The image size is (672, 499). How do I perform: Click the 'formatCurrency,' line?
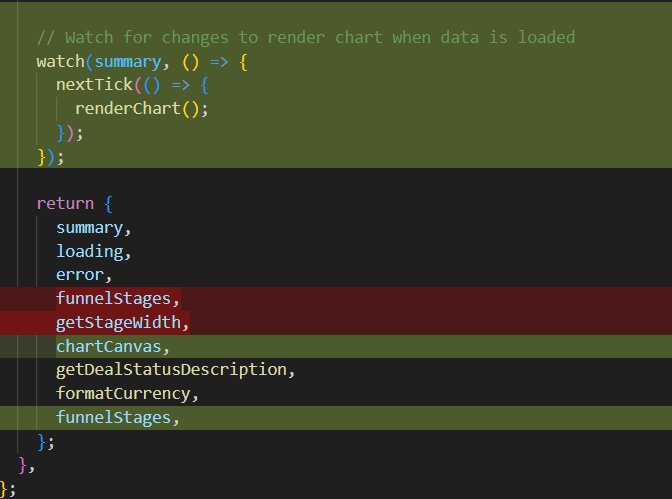pyautogui.click(x=127, y=394)
